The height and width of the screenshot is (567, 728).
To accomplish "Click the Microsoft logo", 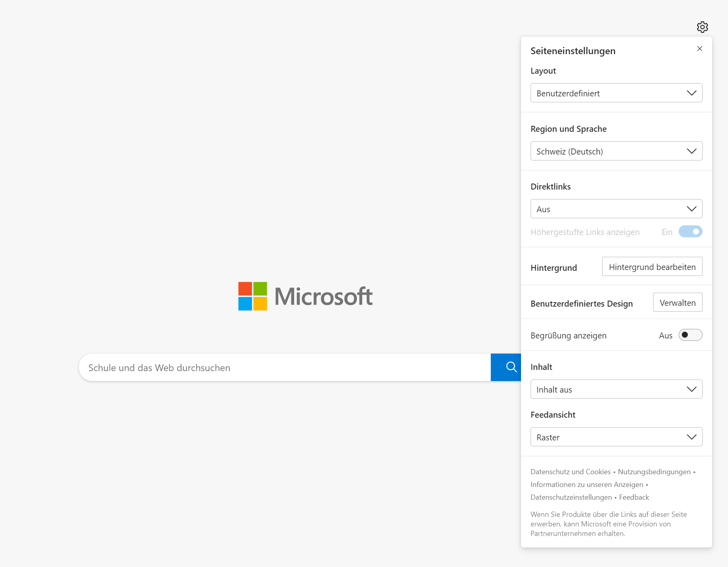I will point(305,296).
